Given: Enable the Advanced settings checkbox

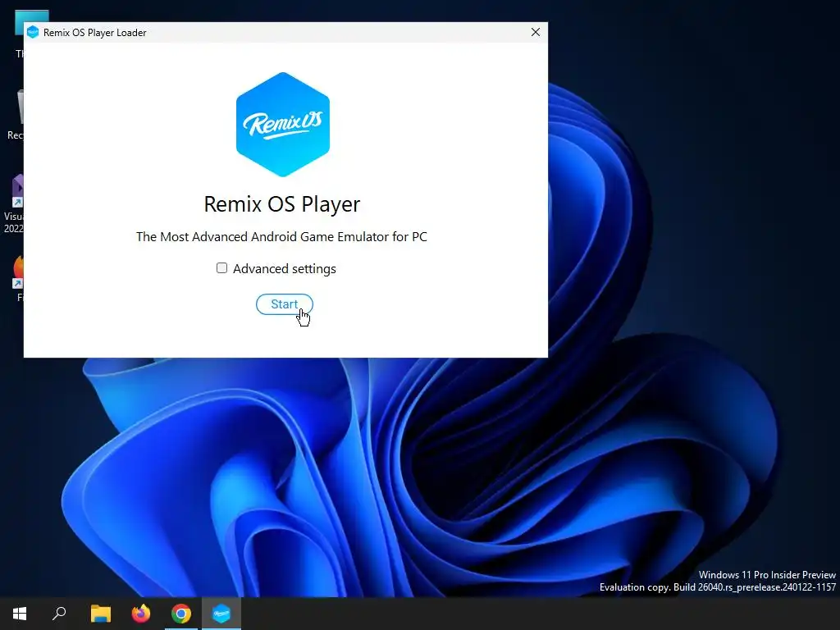Looking at the screenshot, I should click(221, 268).
